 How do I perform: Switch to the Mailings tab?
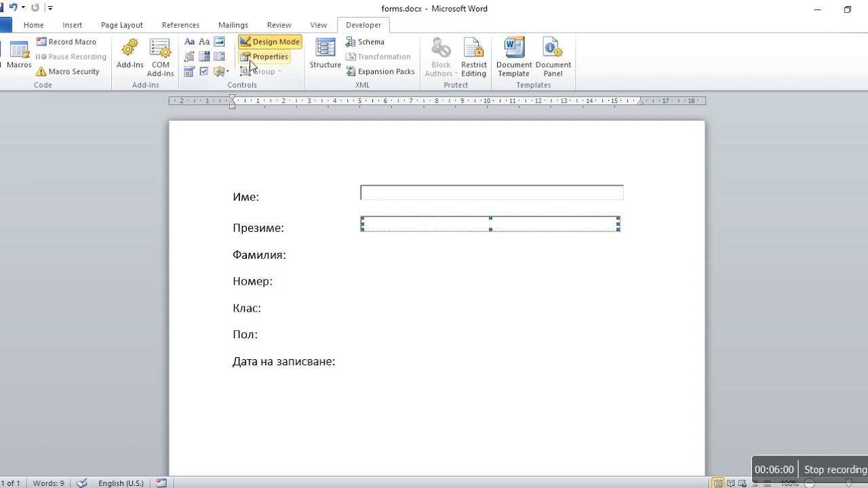point(233,25)
